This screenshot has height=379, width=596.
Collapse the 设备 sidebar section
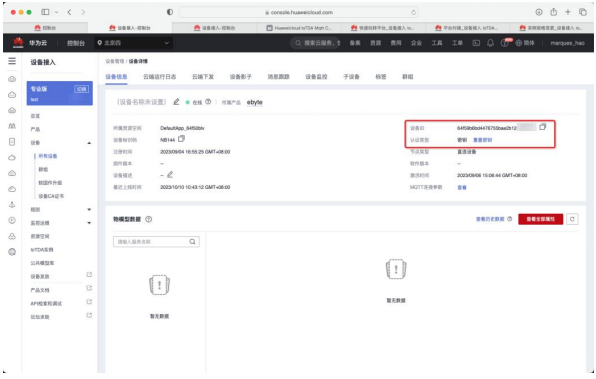coord(89,143)
